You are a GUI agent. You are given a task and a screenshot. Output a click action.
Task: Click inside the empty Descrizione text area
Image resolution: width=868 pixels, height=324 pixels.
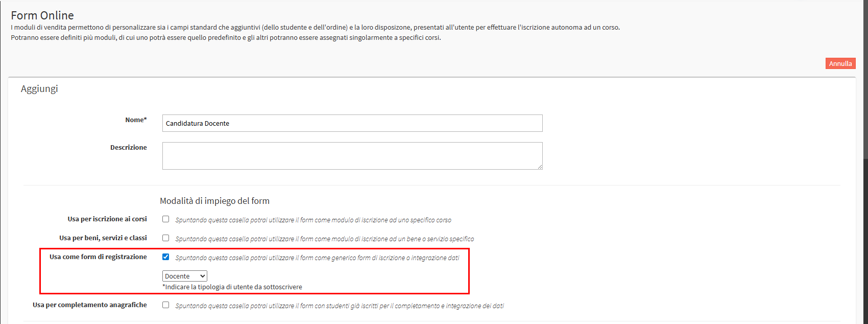click(x=352, y=155)
